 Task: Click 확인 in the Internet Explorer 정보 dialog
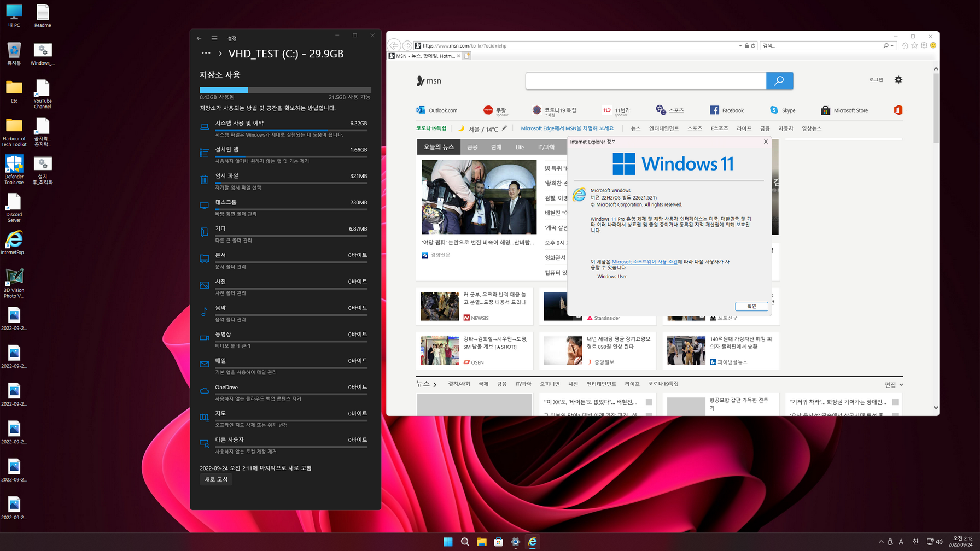(751, 306)
